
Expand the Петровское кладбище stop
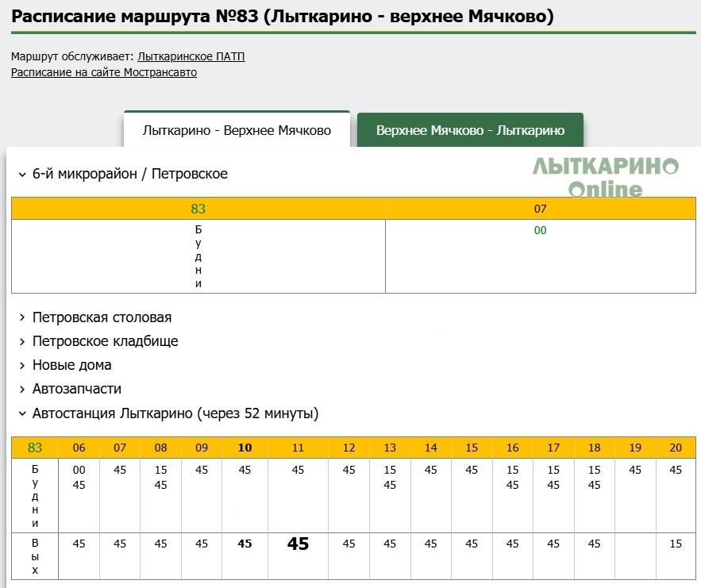pyautogui.click(x=105, y=341)
